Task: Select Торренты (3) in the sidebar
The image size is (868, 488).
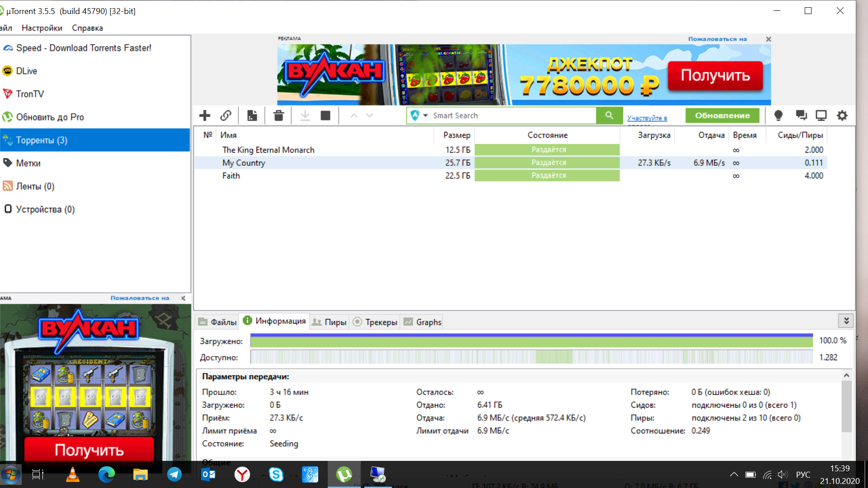Action: click(95, 140)
